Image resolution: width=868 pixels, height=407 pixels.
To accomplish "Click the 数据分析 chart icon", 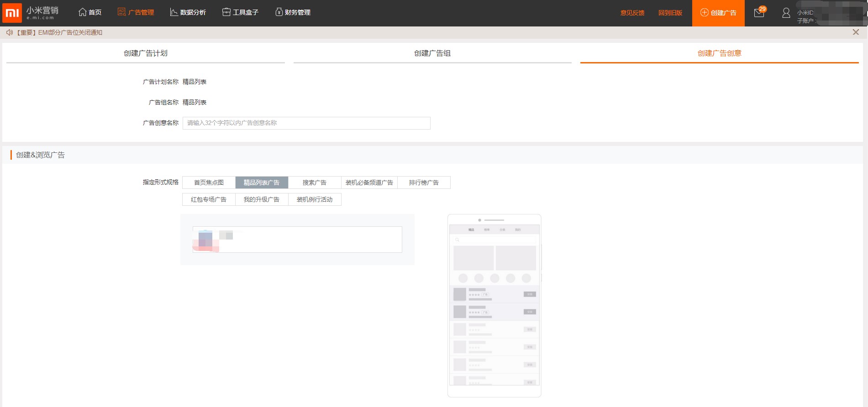I will (x=174, y=12).
